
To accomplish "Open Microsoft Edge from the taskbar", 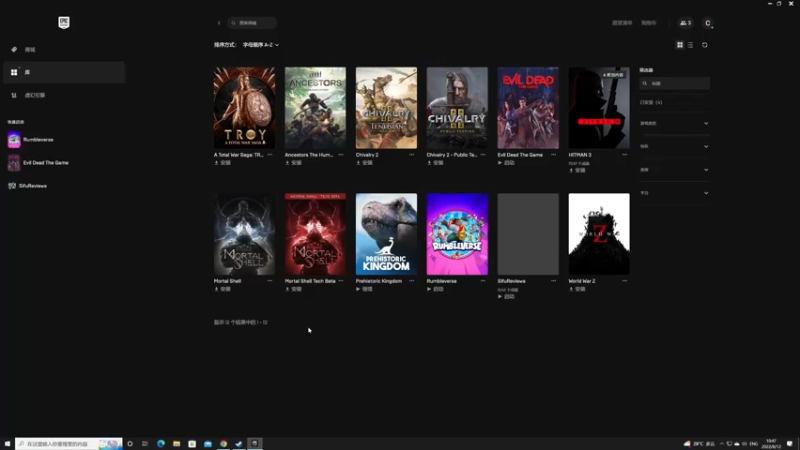I will [x=161, y=444].
